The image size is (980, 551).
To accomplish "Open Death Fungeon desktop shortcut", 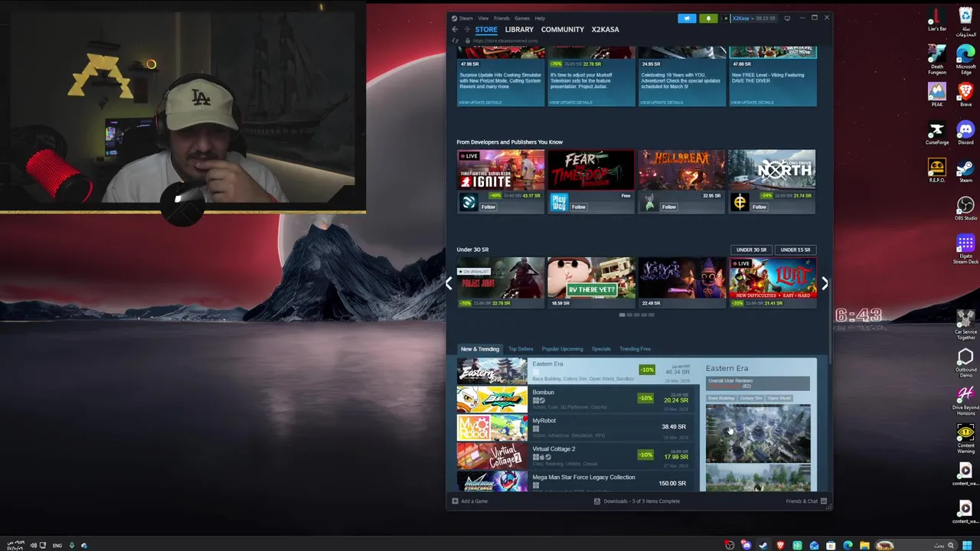I will click(x=937, y=58).
